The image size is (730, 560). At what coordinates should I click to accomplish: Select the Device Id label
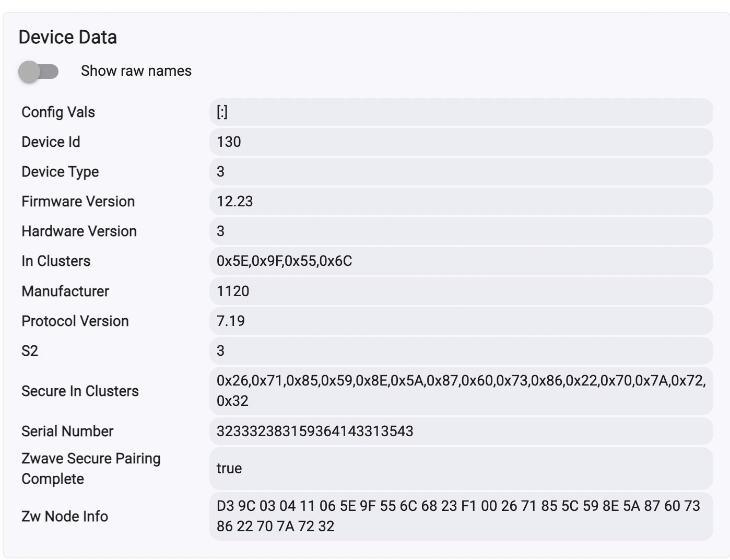click(51, 142)
